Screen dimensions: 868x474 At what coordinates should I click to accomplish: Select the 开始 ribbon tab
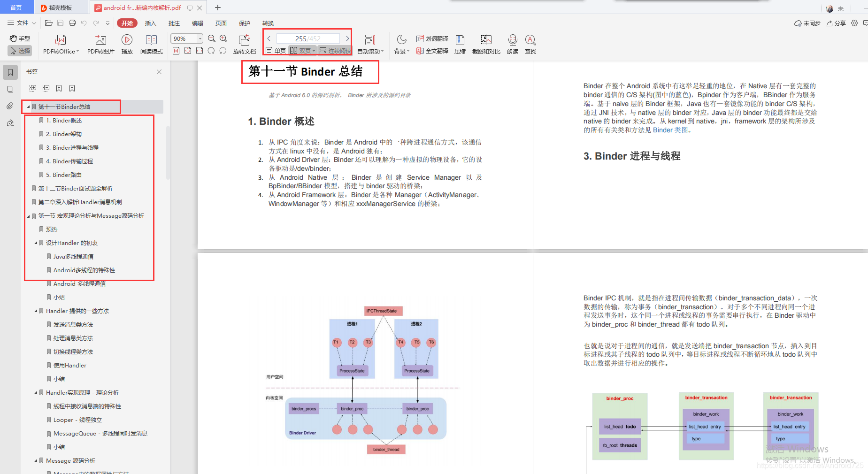[127, 23]
